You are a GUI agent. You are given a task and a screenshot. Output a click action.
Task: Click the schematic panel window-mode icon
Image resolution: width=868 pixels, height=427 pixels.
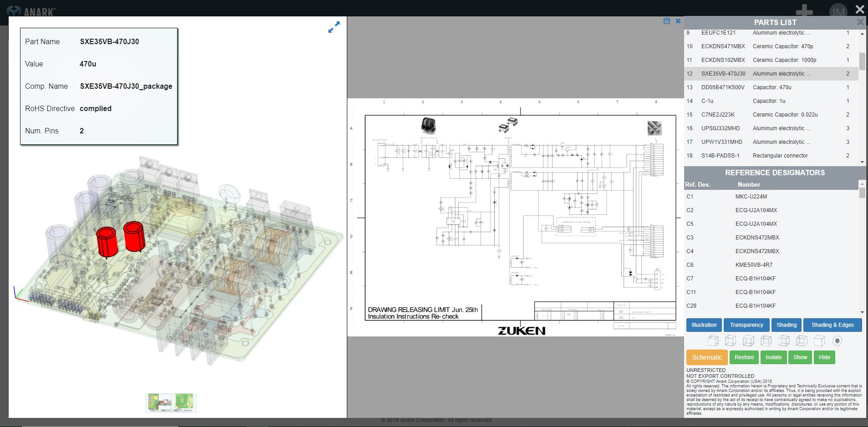coord(667,21)
